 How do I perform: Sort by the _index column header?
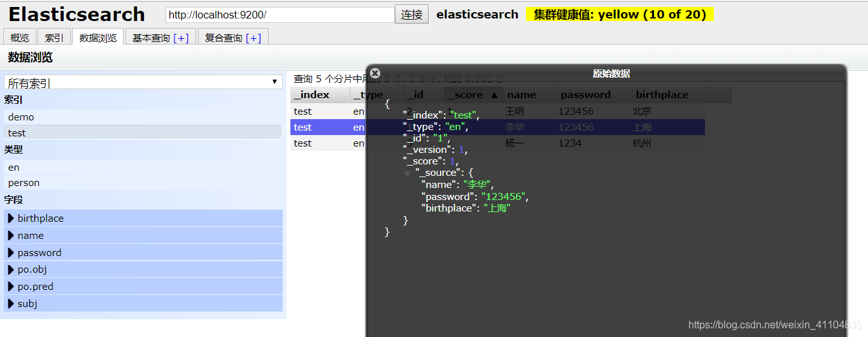pyautogui.click(x=320, y=95)
